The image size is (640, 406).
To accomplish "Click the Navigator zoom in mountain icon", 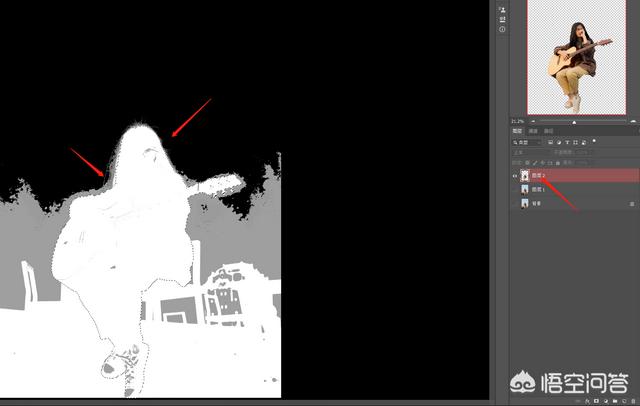I will click(633, 121).
